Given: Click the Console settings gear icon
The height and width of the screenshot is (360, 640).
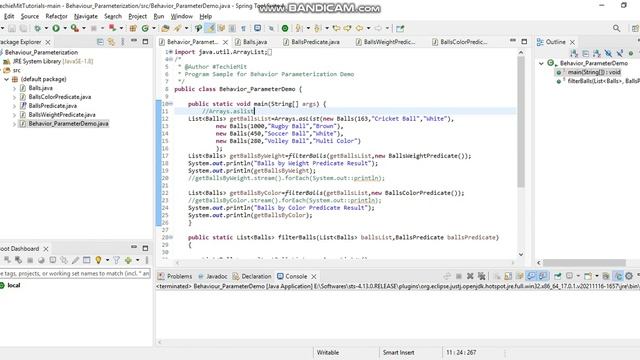Looking at the screenshot, I should tap(629, 276).
